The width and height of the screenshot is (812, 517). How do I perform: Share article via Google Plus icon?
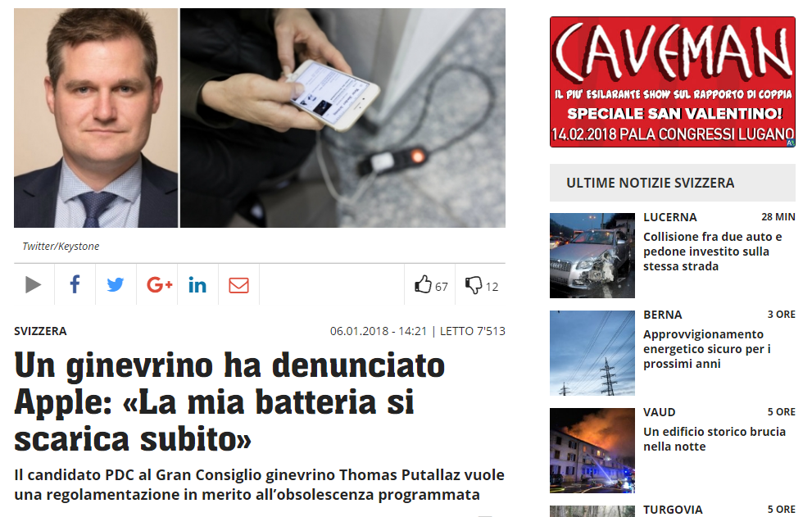159,284
